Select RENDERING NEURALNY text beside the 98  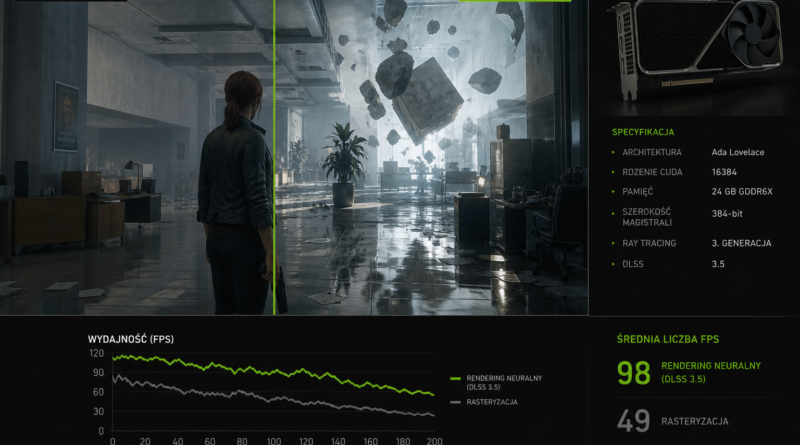(x=711, y=366)
